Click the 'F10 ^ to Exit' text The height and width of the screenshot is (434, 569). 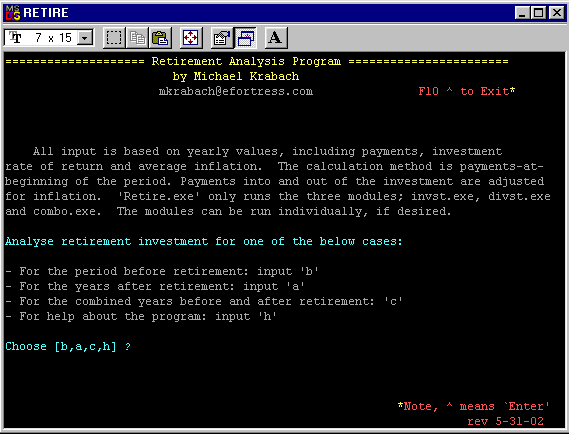pyautogui.click(x=467, y=91)
